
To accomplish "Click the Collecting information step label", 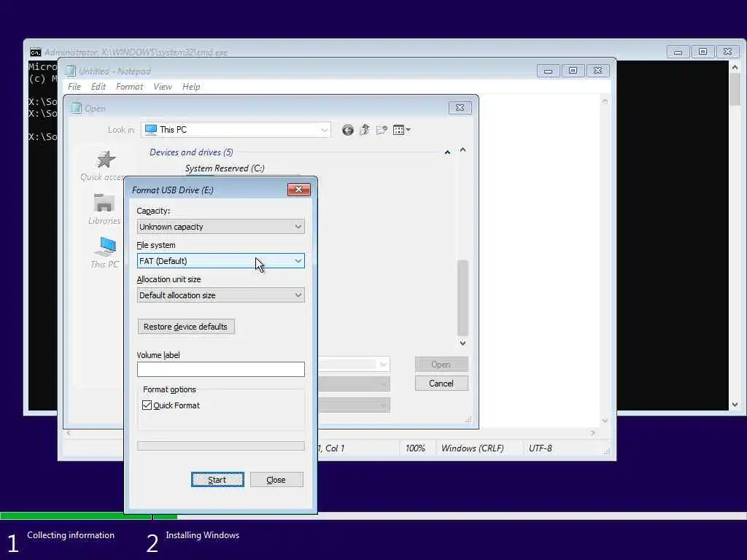I will coord(71,535).
